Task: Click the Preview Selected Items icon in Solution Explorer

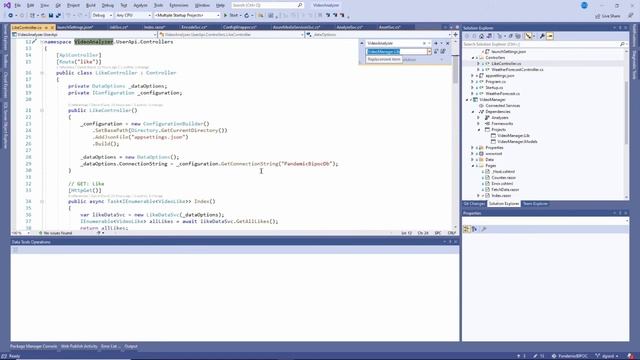Action: 550,36
